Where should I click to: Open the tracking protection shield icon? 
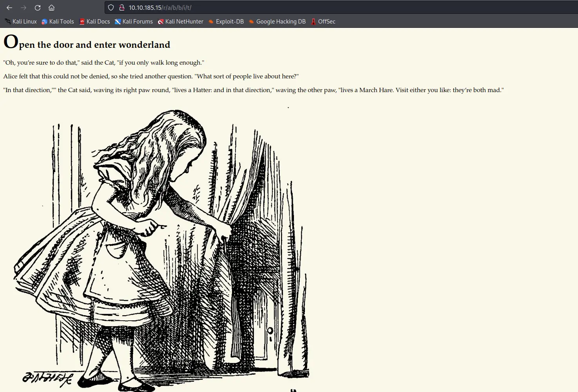click(x=111, y=7)
